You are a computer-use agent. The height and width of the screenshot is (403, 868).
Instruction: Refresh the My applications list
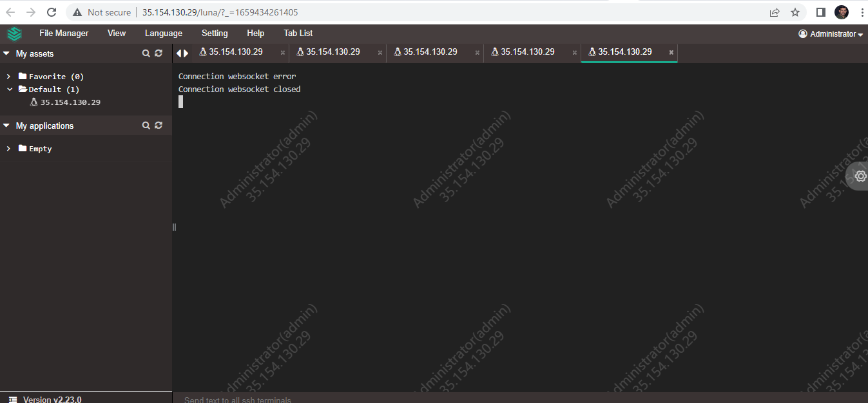(x=159, y=125)
